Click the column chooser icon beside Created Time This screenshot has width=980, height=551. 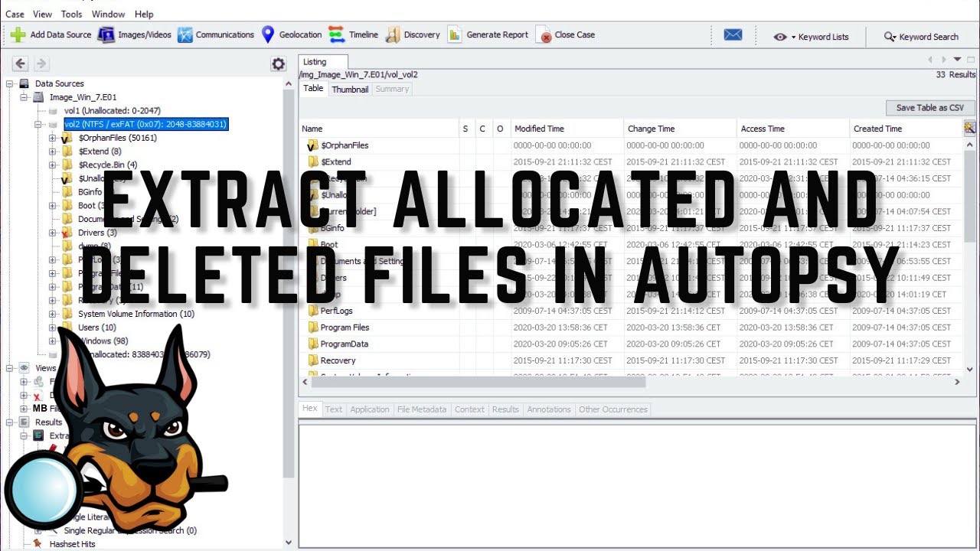[x=970, y=129]
